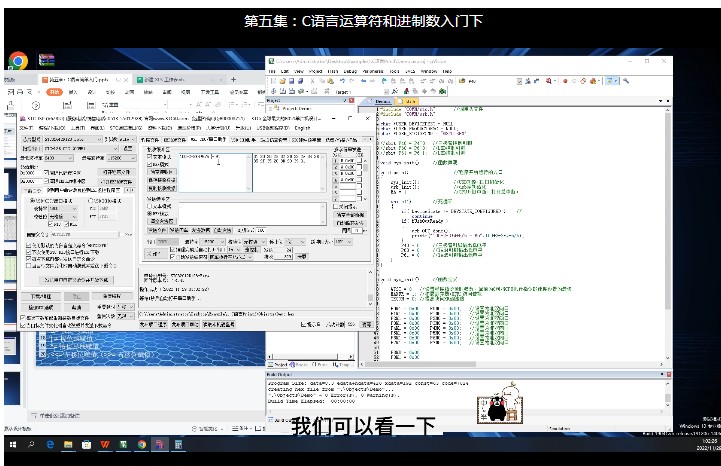Screen dimensions: 721x466
Task: Toggle auto-load and download when file changes
Action: click(65, 325)
